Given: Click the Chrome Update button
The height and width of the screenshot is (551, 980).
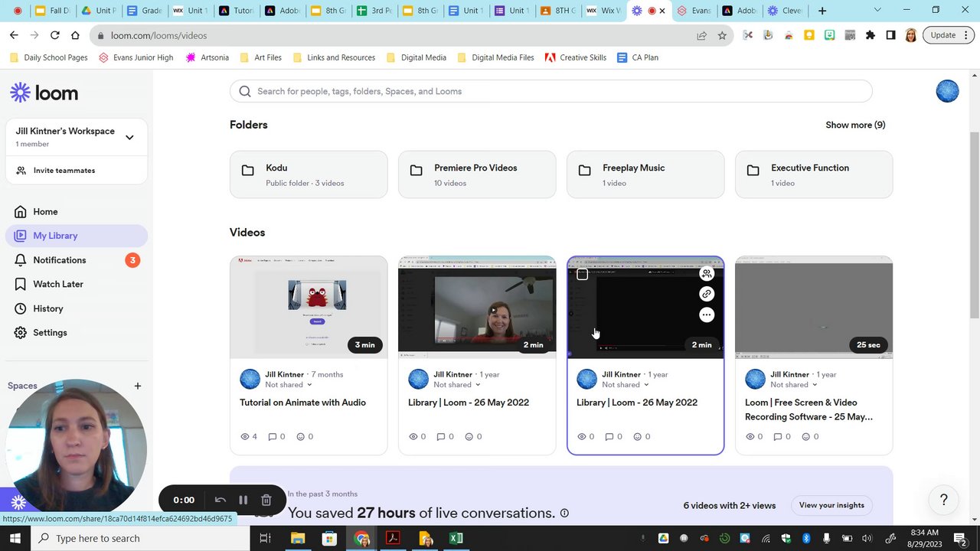Looking at the screenshot, I should click(949, 35).
